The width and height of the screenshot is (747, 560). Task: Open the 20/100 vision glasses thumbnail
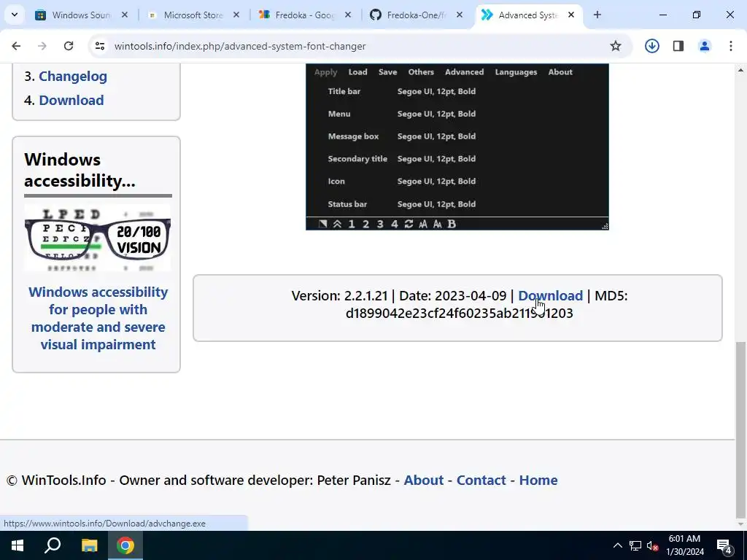tap(98, 238)
